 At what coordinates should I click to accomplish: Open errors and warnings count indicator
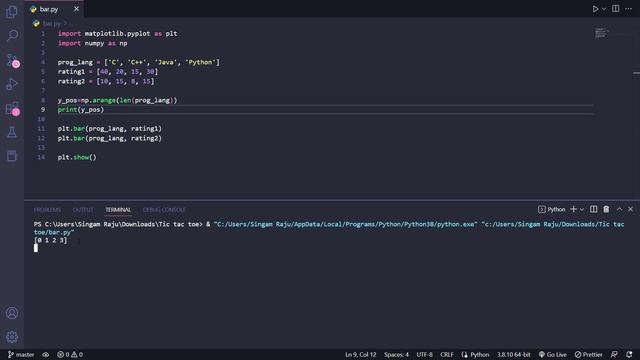coord(70,355)
